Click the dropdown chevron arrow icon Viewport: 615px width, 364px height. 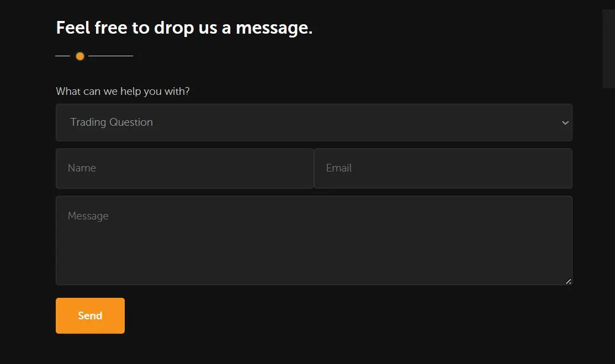pos(565,122)
